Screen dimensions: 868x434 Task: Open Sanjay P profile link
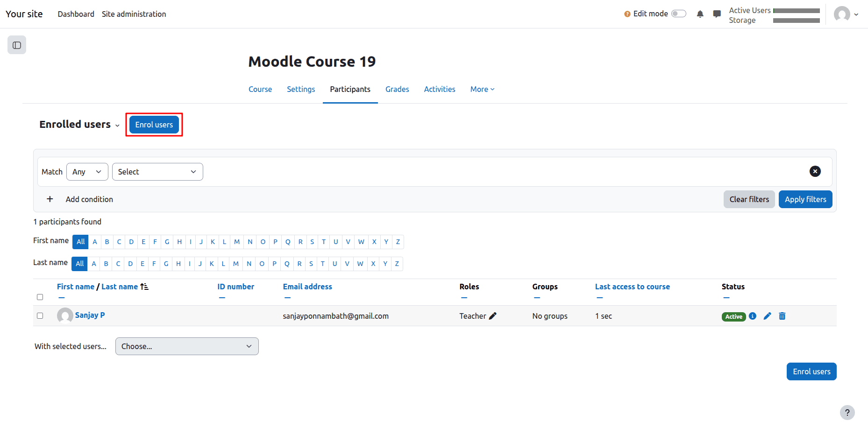tap(90, 315)
